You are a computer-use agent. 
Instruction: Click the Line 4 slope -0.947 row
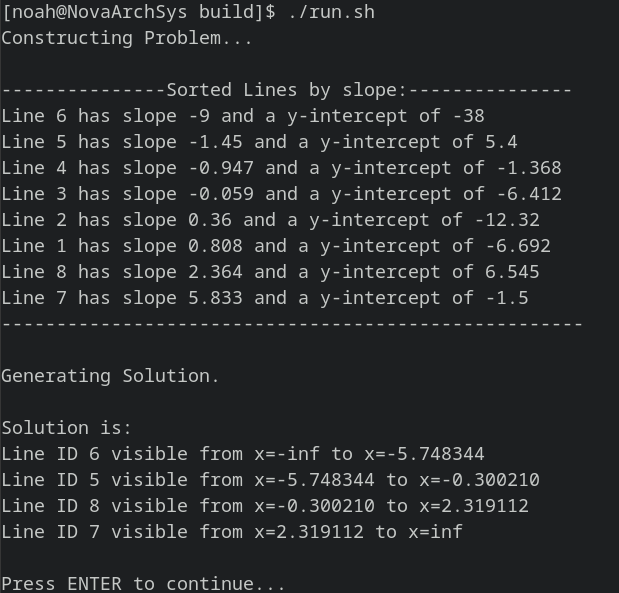(x=281, y=168)
